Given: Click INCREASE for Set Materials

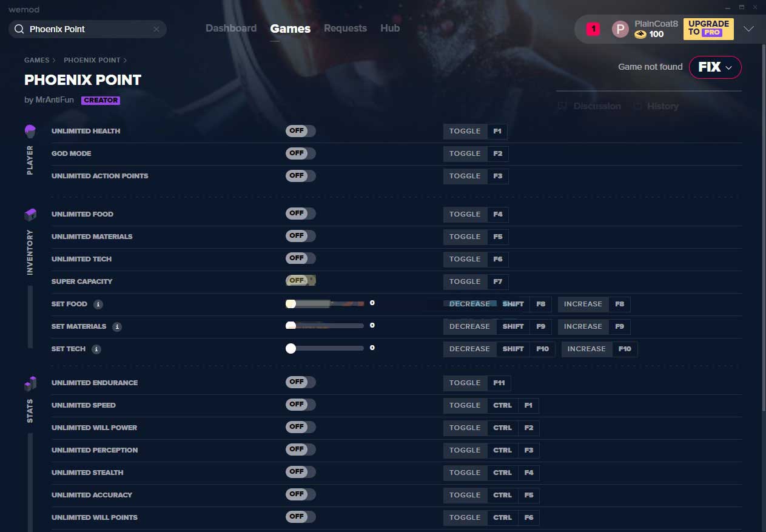Looking at the screenshot, I should click(x=583, y=326).
